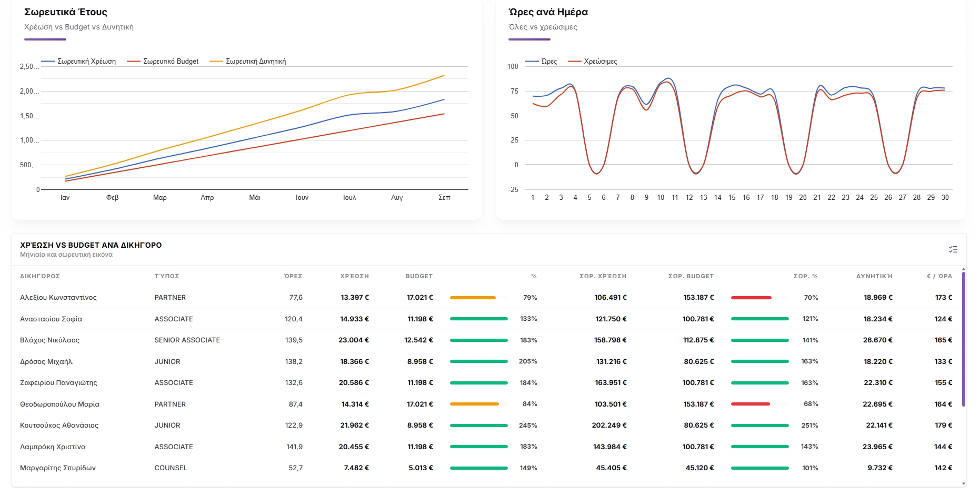Click the Σωρευτικά Έτους chart title
The height and width of the screenshot is (496, 980).
coord(66,12)
